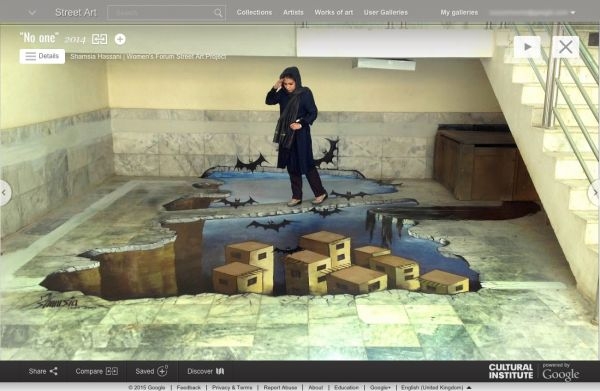The height and width of the screenshot is (391, 600).
Task: Close the artwork viewer with X button
Action: coord(566,47)
